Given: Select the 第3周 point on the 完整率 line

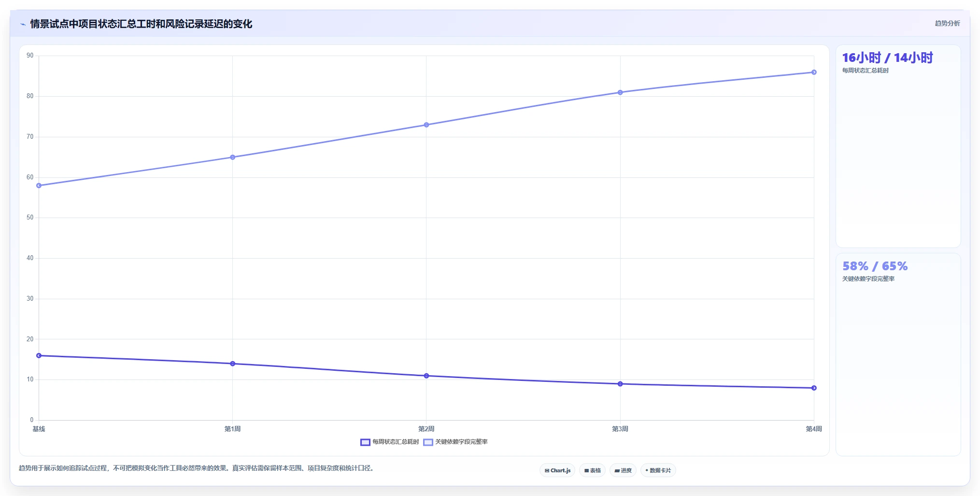Looking at the screenshot, I should (620, 92).
